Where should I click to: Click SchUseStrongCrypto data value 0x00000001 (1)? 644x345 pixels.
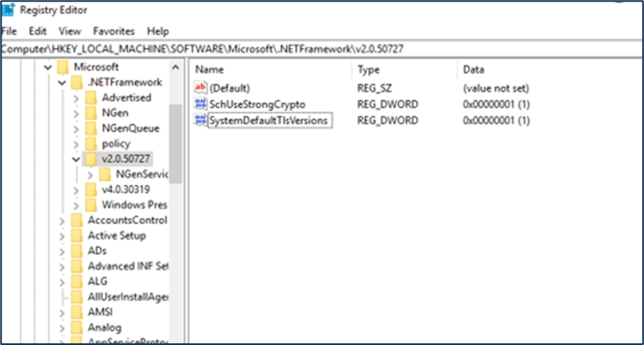pyautogui.click(x=496, y=105)
